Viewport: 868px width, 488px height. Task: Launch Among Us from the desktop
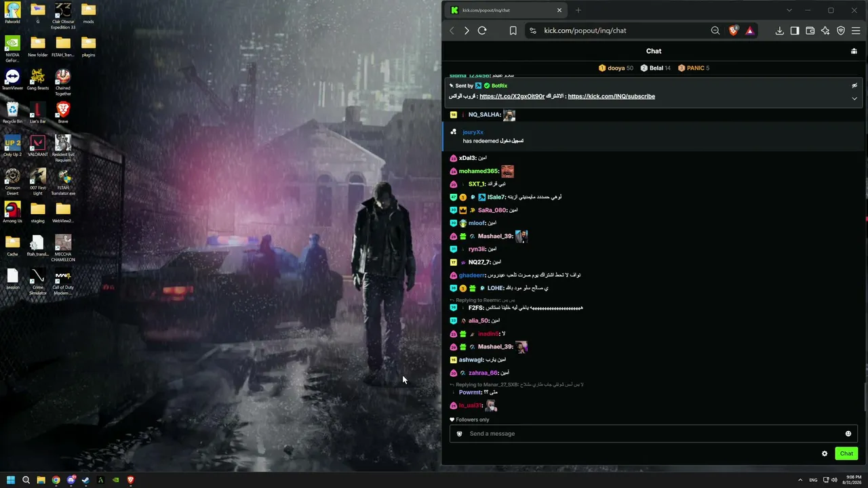click(x=12, y=212)
